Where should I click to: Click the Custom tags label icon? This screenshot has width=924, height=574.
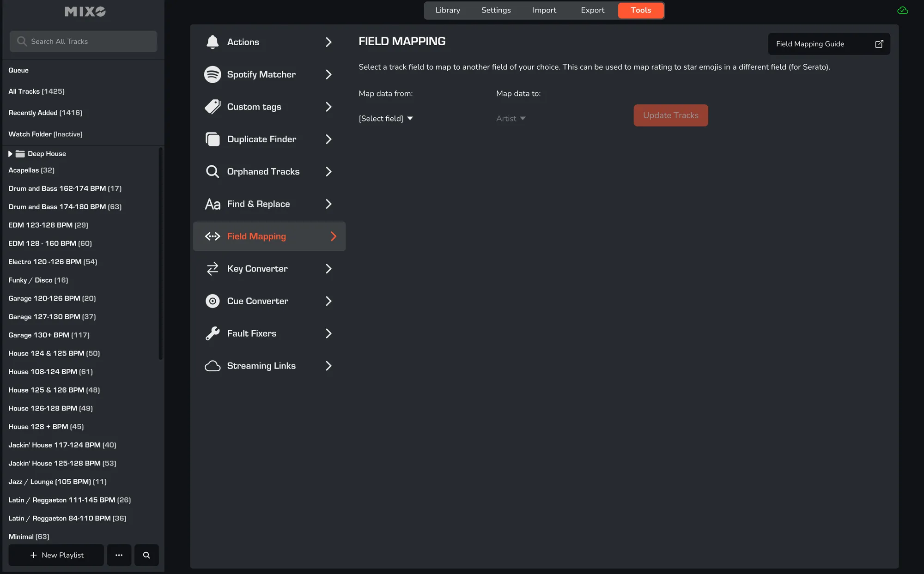(x=213, y=107)
